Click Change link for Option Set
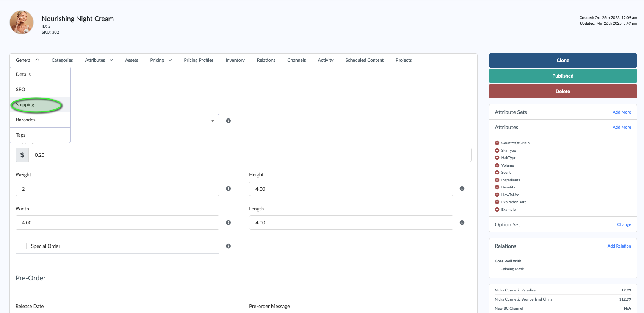The width and height of the screenshot is (644, 313). click(624, 224)
